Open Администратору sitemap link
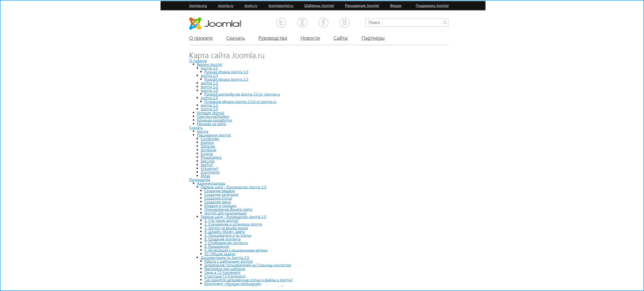644x291 pixels. (x=211, y=184)
